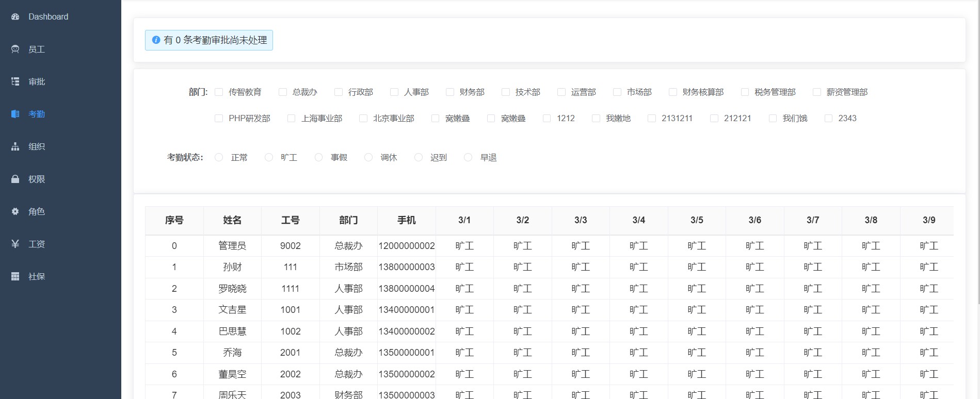Viewport: 980px width, 399px height.
Task: Click the 市场部 cell in 孙财's row
Action: pyautogui.click(x=348, y=267)
